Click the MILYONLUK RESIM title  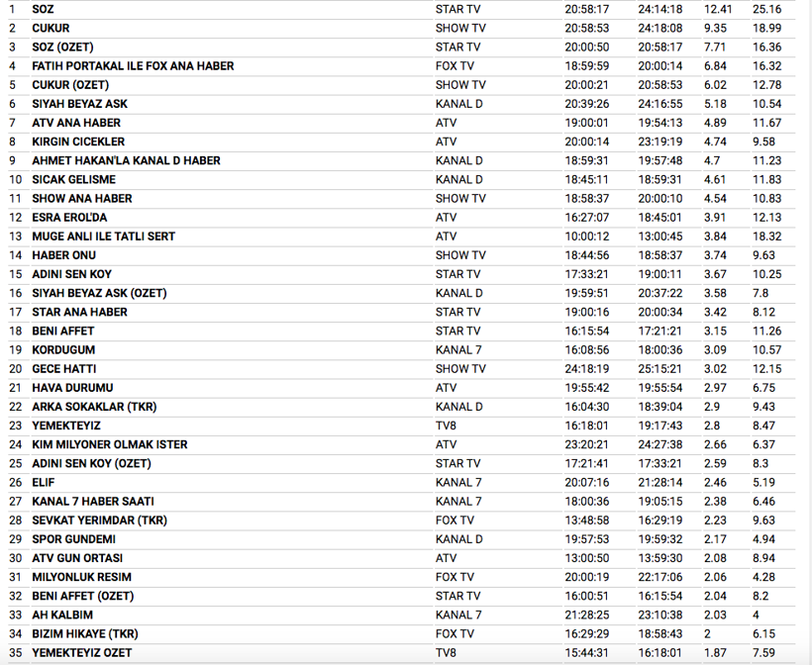pos(81,577)
